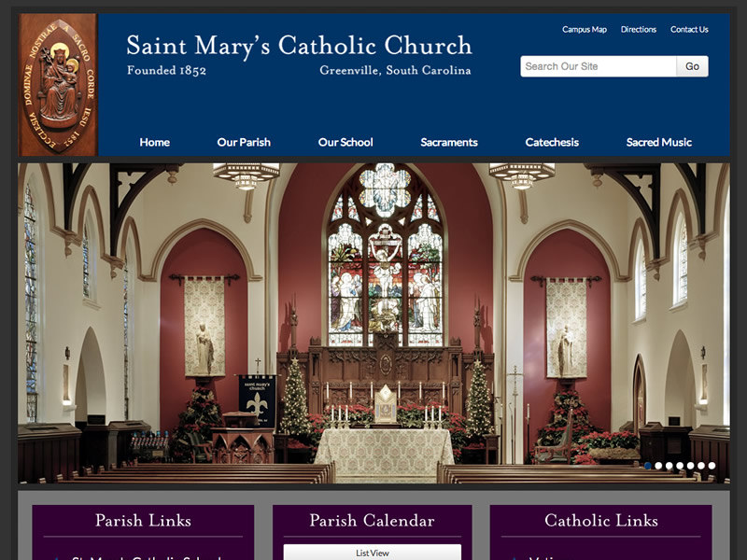Select the third slideshow dot
This screenshot has height=560, width=747.
(669, 465)
